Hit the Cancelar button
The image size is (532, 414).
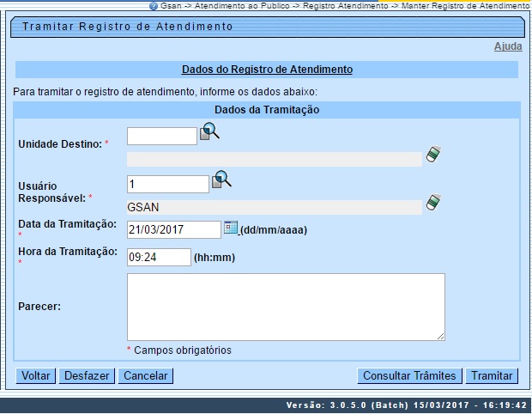click(x=145, y=375)
